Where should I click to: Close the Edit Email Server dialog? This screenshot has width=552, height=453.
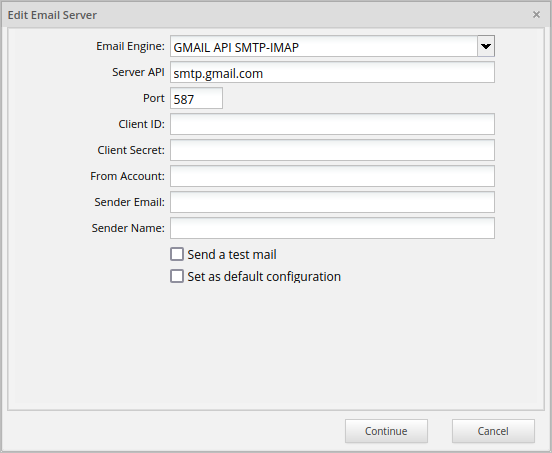[x=536, y=15]
